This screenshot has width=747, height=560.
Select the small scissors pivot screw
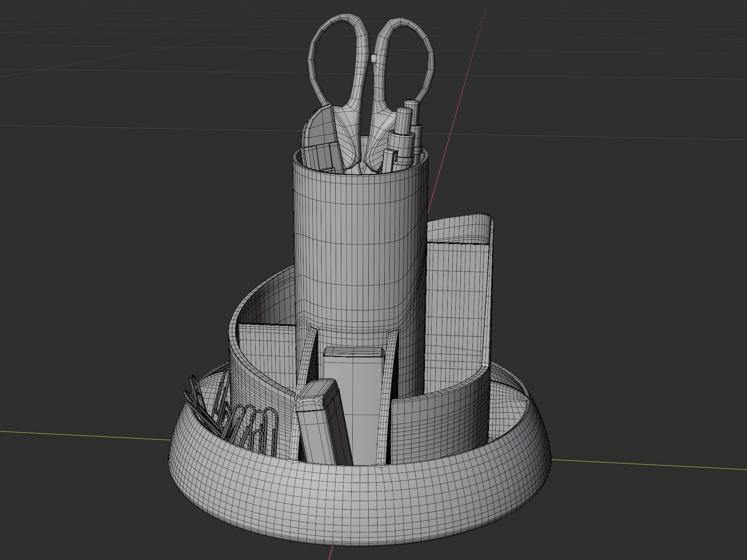[373, 58]
